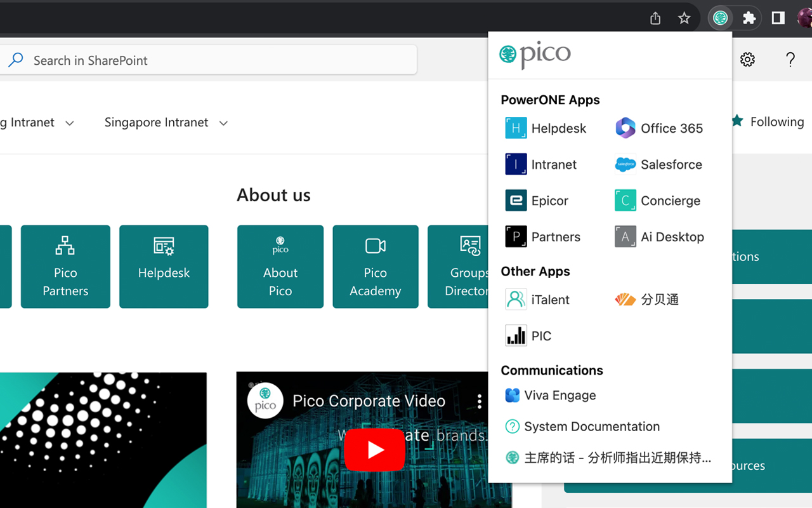This screenshot has width=812, height=508.
Task: Toggle the Following star for this site
Action: [x=737, y=121]
